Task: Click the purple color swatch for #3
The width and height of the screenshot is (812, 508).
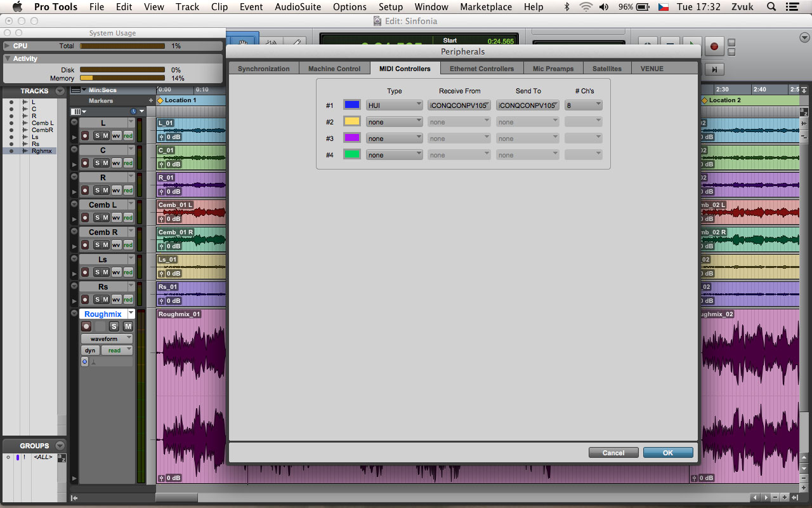Action: click(x=351, y=138)
